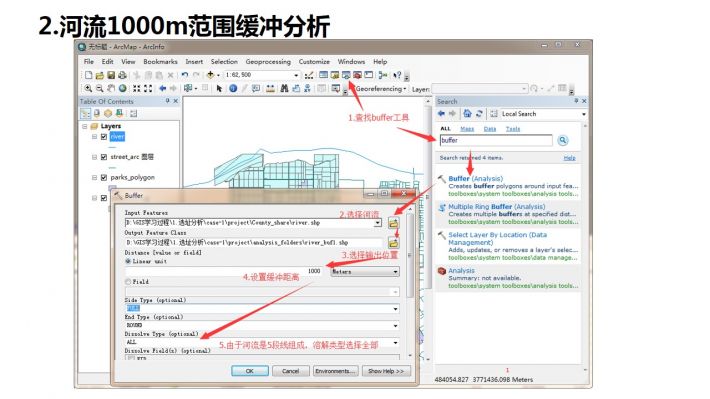Click OK in the Buffer dialog
This screenshot has width=710, height=399.
(249, 371)
